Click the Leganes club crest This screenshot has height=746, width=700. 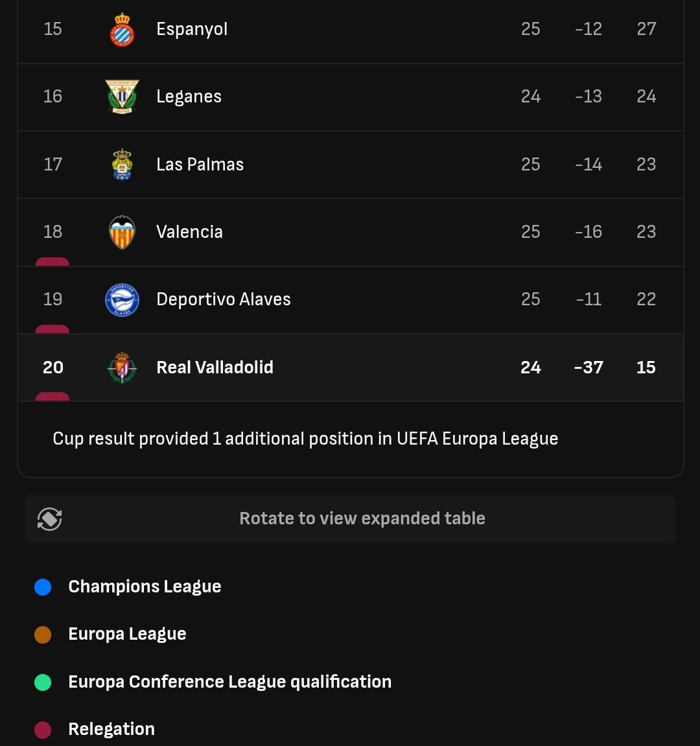click(x=122, y=97)
